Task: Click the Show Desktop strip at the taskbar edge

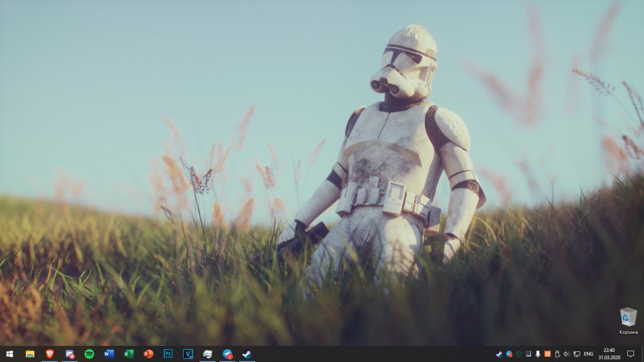Action: [x=642, y=354]
